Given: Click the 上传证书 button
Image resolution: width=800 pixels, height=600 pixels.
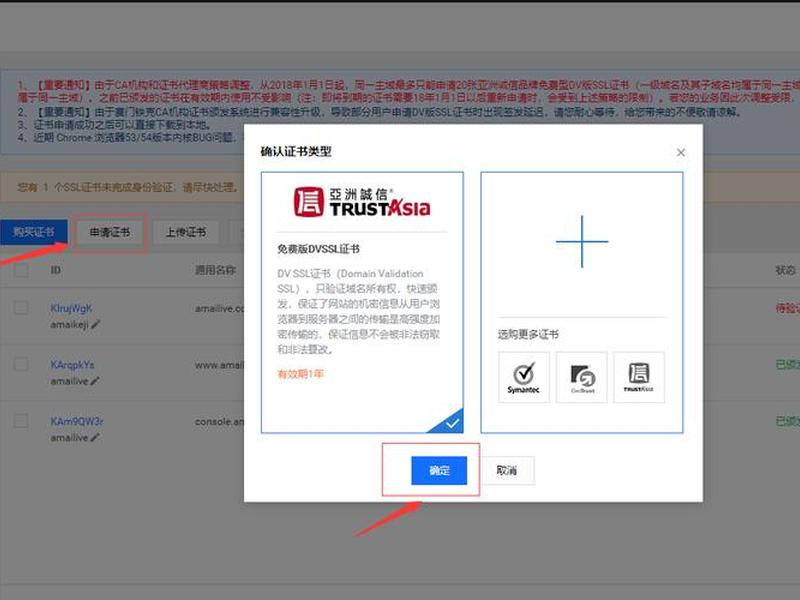Looking at the screenshot, I should tap(186, 233).
